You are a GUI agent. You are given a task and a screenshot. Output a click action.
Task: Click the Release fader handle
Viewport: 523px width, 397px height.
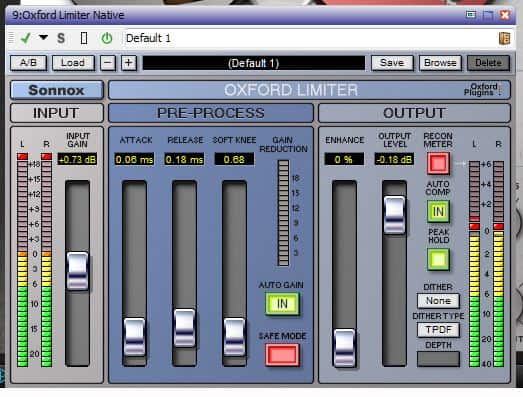[184, 328]
